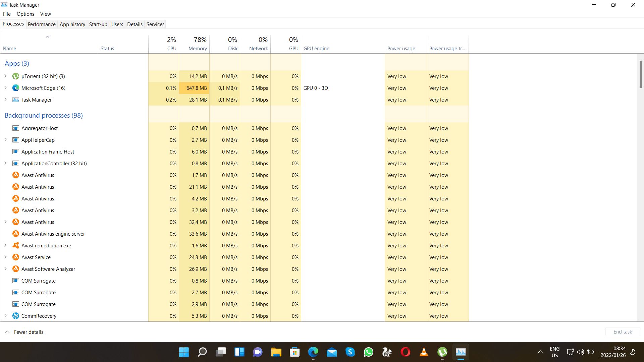Sort processes by CPU column
This screenshot has height=362, width=644.
click(164, 44)
